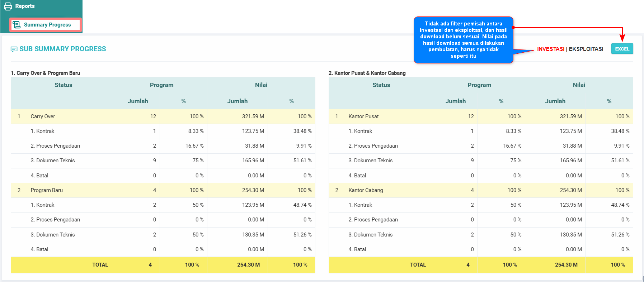Click the comment icon before Sub Summary Progress

click(x=14, y=49)
